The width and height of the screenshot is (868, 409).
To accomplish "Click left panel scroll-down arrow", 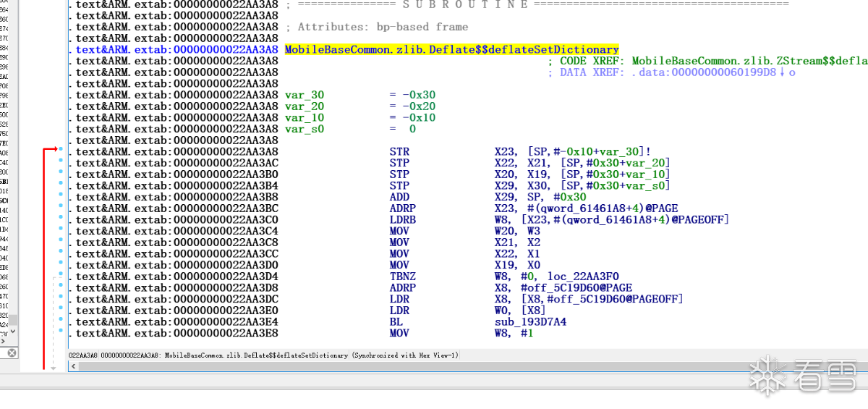I will 14,332.
